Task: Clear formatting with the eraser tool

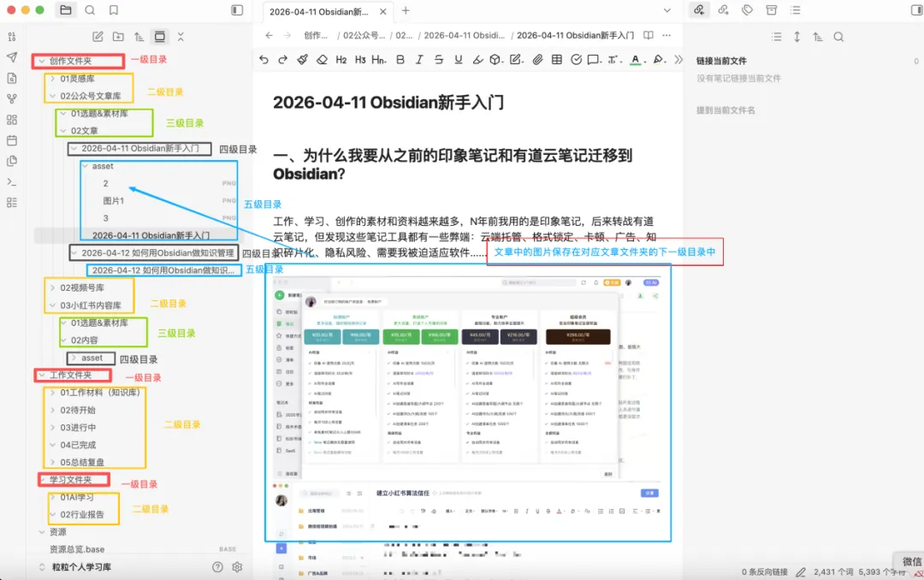Action: pos(322,60)
